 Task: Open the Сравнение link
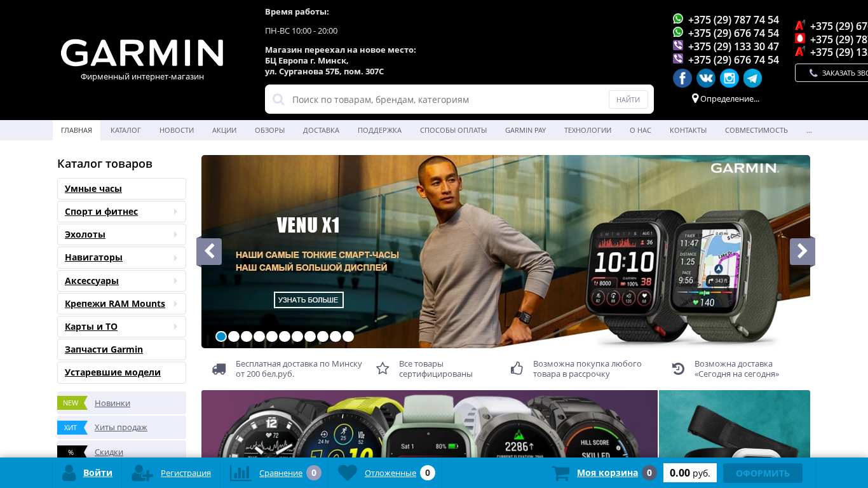pyautogui.click(x=281, y=473)
